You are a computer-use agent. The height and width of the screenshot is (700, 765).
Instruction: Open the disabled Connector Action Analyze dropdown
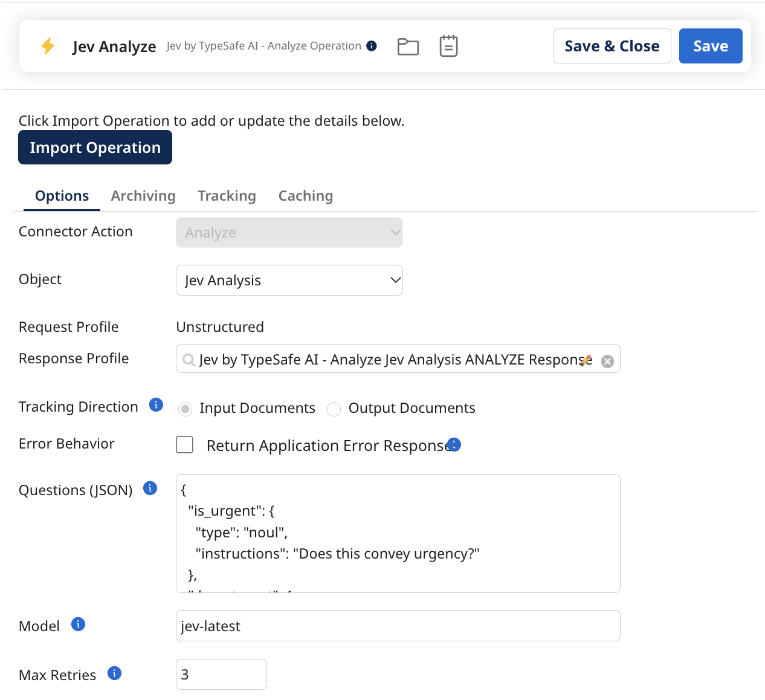(x=289, y=233)
